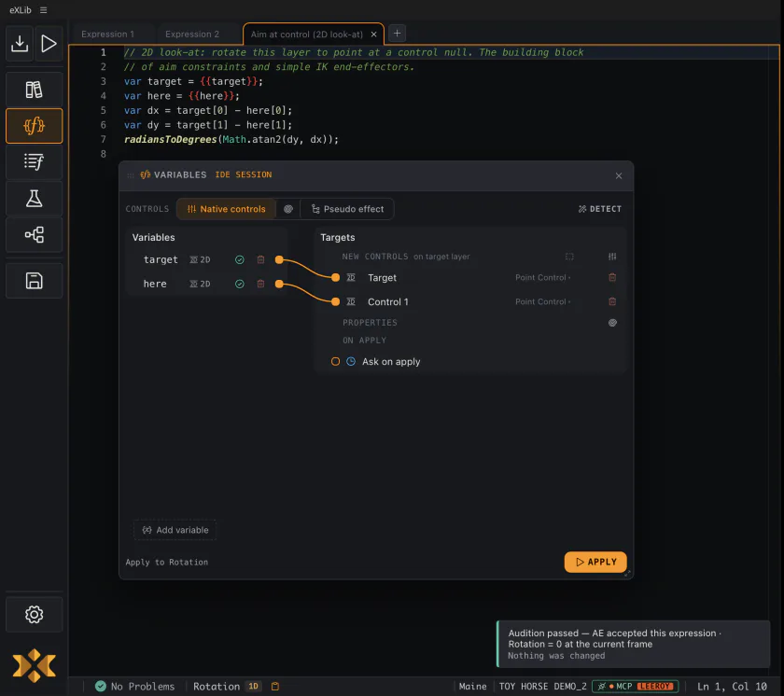
Task: Select the middle hatched-circle control mode
Action: 288,209
